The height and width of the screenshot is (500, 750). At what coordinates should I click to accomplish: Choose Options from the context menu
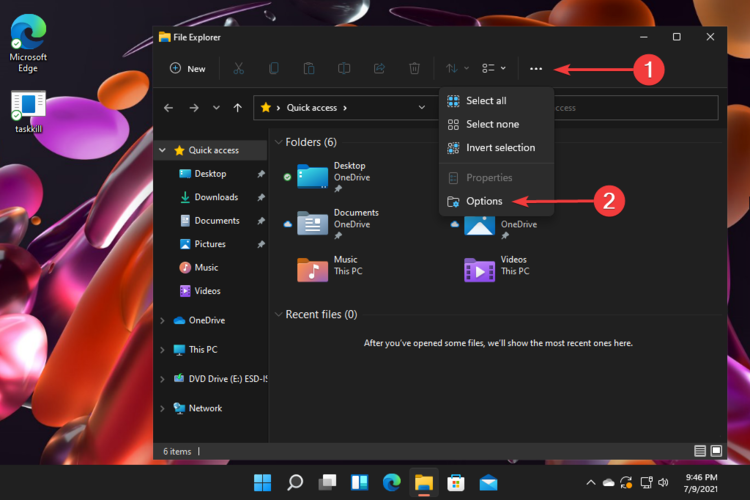[x=484, y=201]
